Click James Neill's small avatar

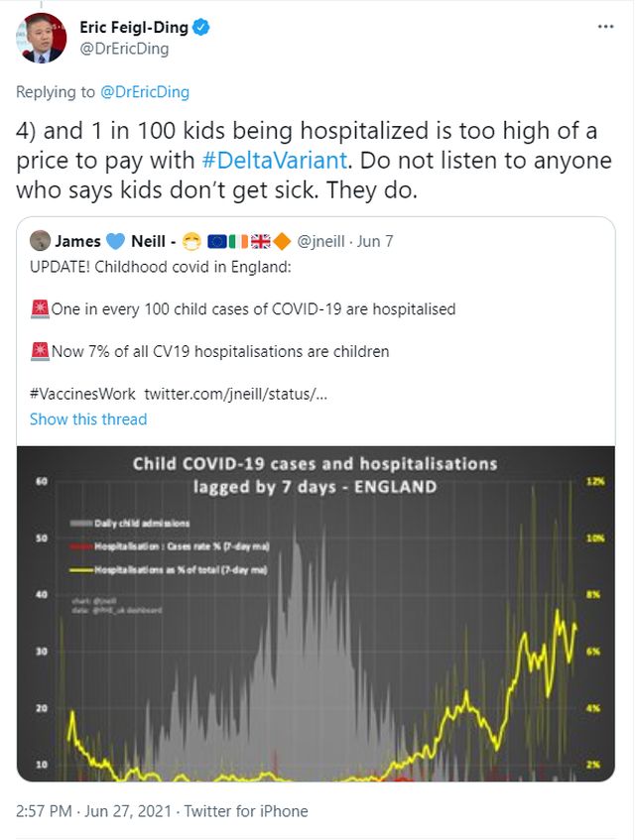point(41,241)
